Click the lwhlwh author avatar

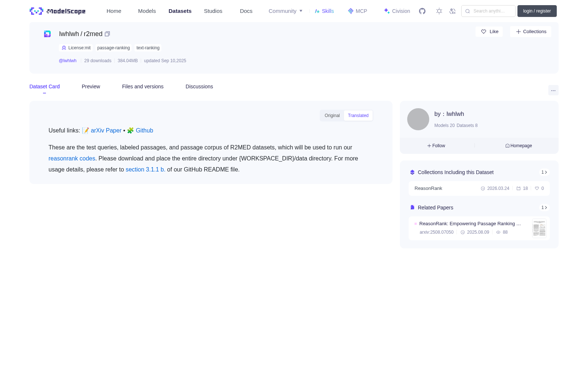[418, 119]
